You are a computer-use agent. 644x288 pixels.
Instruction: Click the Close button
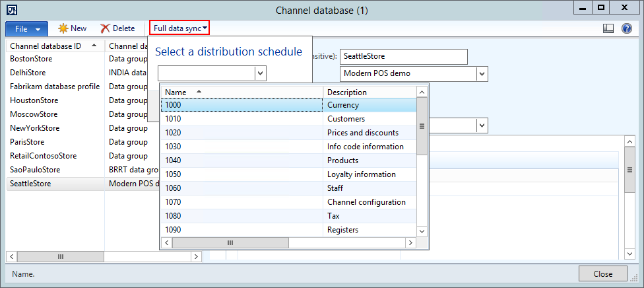[603, 274]
